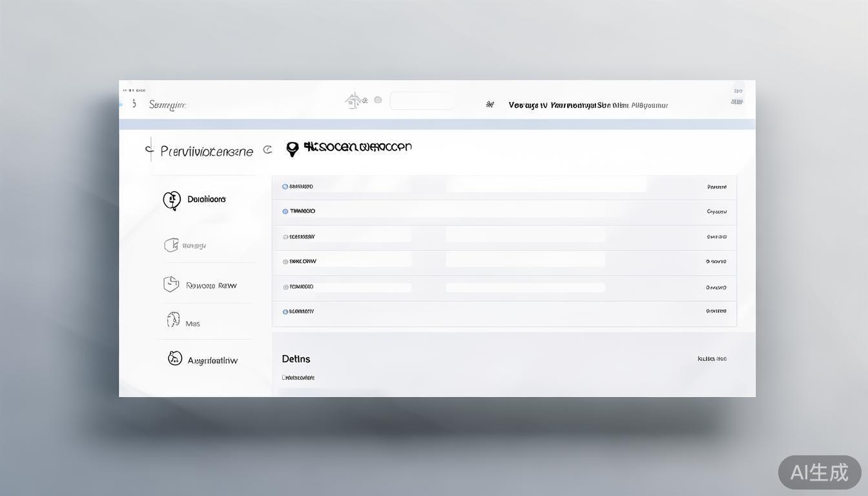Open the Rewoco Rew sidebar item

pos(211,285)
